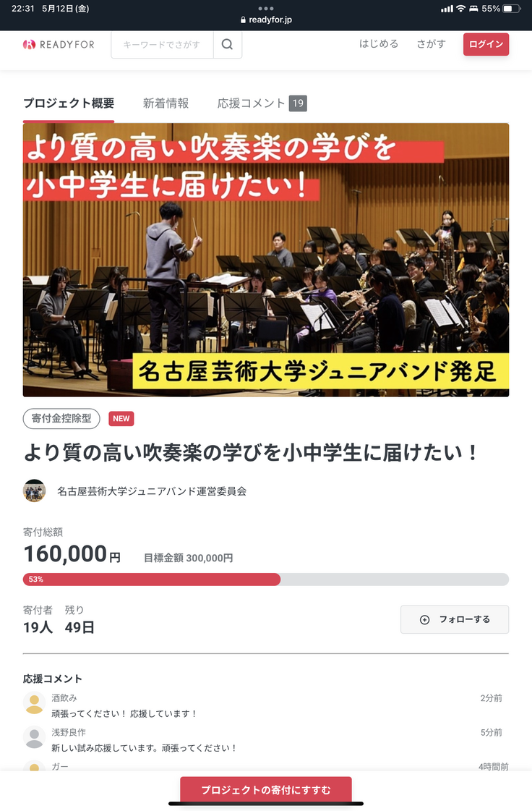Open the さがす menu item
This screenshot has height=811, width=532.
coord(432,44)
